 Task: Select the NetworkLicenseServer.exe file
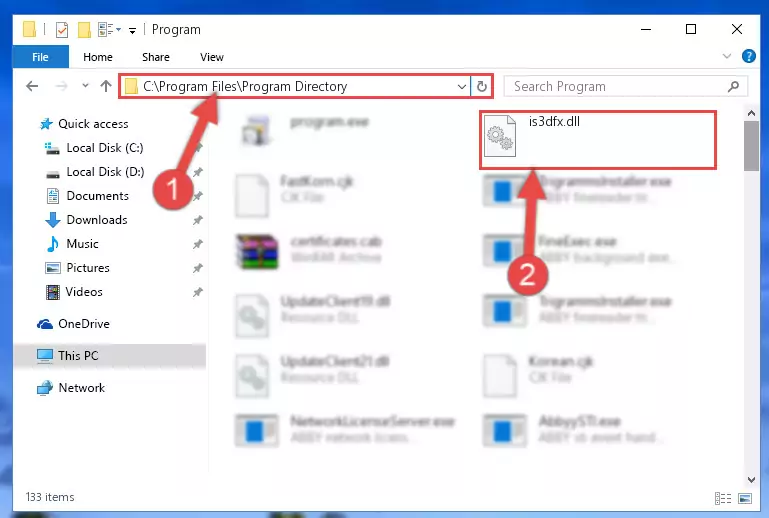(x=346, y=429)
